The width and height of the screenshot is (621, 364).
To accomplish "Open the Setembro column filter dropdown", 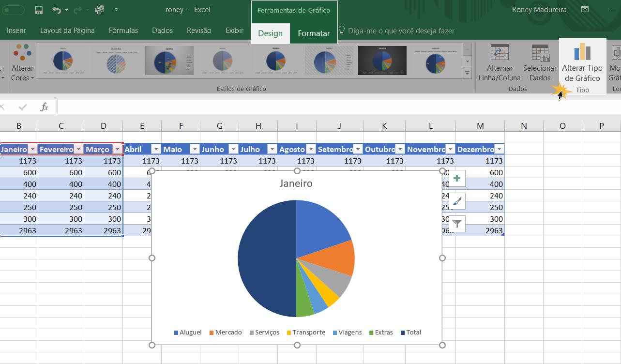I will 357,149.
